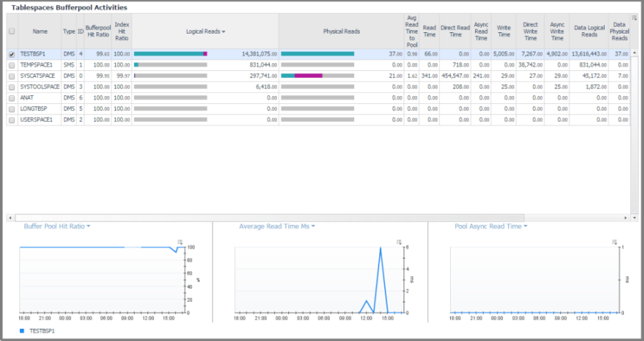Click the horizontal scrollbar right arrow
This screenshot has height=341, width=644.
click(x=625, y=216)
